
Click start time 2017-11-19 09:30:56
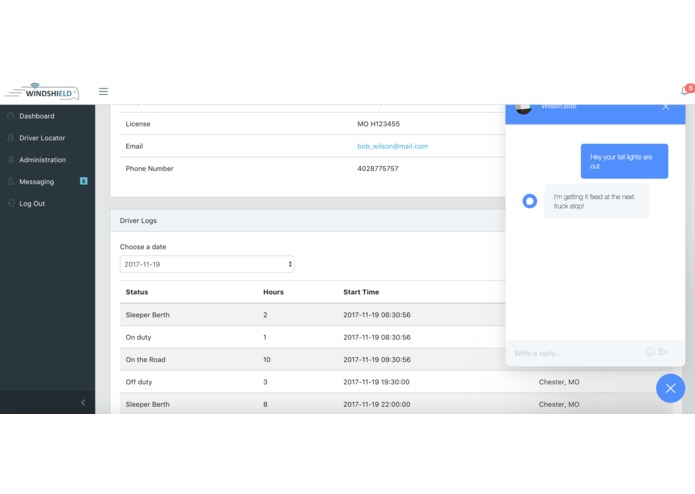tap(377, 359)
